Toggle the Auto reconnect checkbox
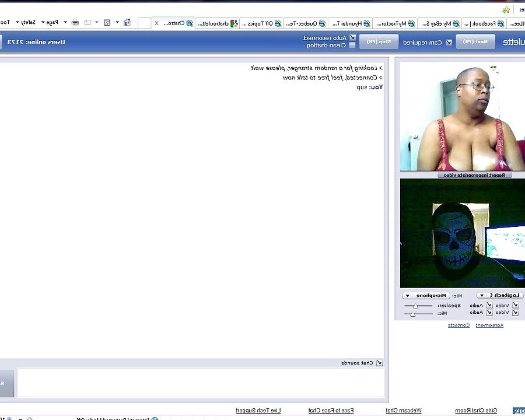Screen dimensions: 525x420 352,37
